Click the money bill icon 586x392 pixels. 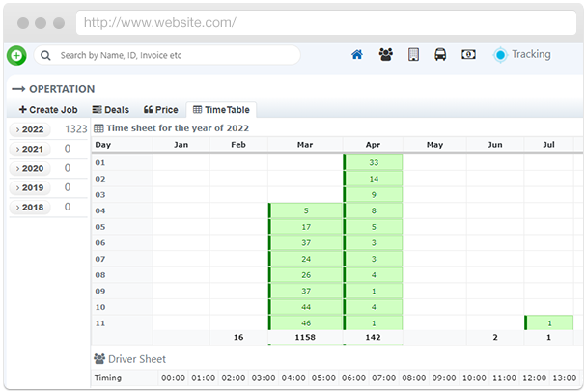point(468,55)
